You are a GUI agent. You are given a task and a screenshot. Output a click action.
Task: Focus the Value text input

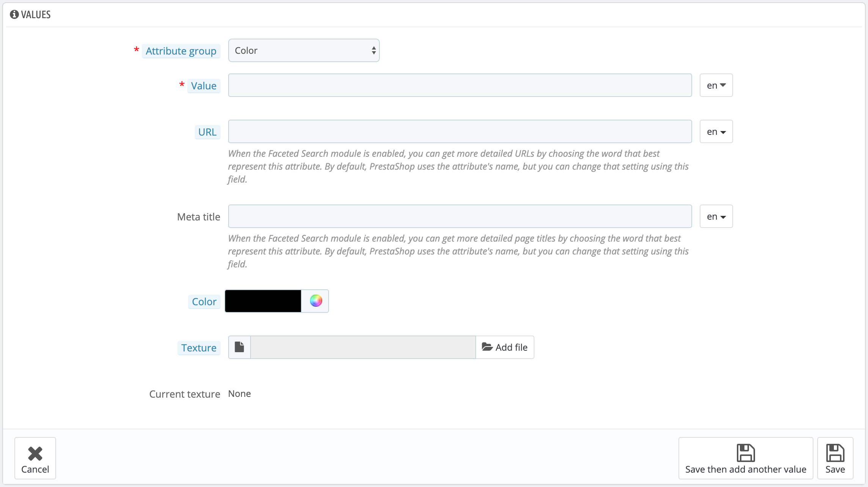(x=460, y=85)
